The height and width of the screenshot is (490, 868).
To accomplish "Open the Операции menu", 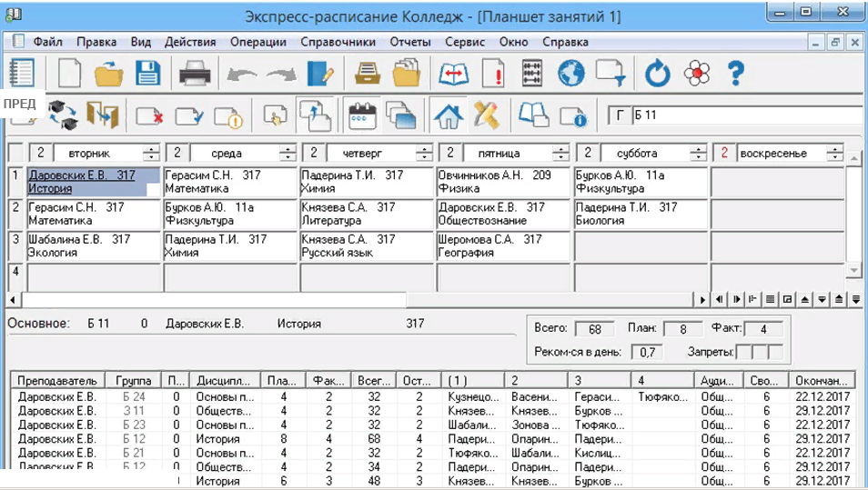I will click(257, 42).
